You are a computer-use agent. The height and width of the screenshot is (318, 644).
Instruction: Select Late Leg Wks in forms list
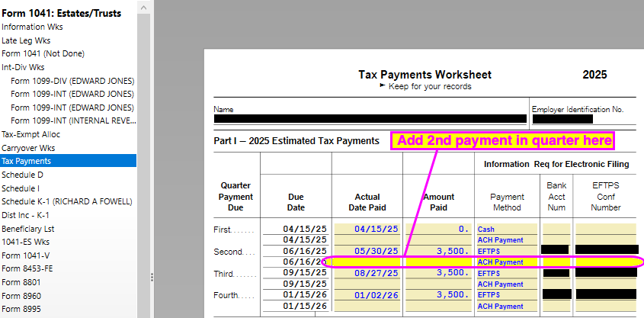(x=26, y=40)
